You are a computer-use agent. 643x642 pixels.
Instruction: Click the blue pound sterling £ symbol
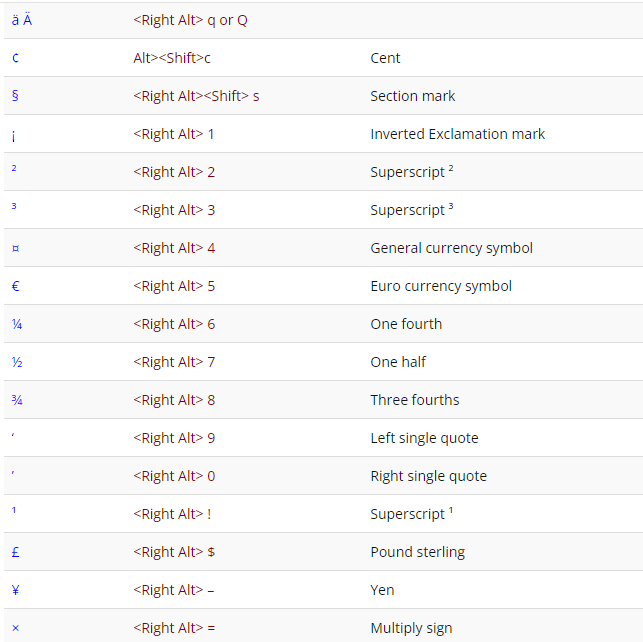pos(15,552)
